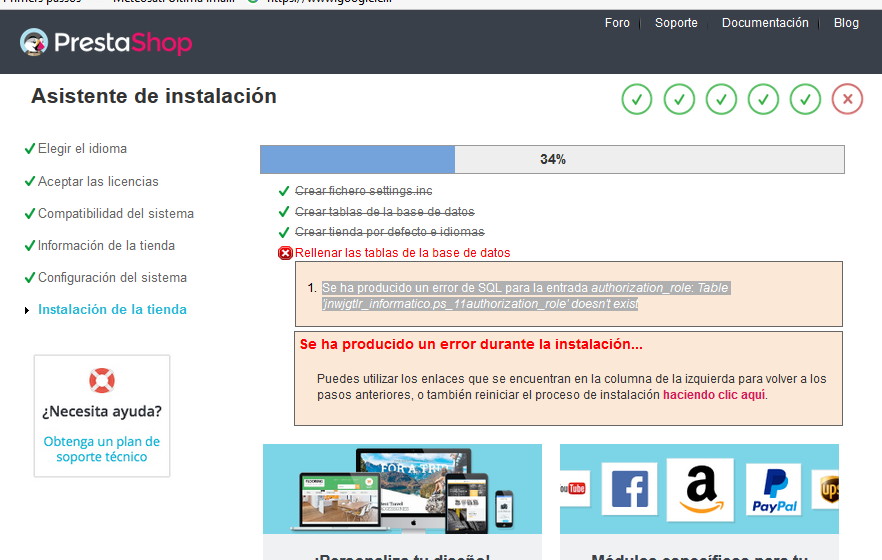882x560 pixels.
Task: Go back to Aceptar las licencias step
Action: (98, 182)
